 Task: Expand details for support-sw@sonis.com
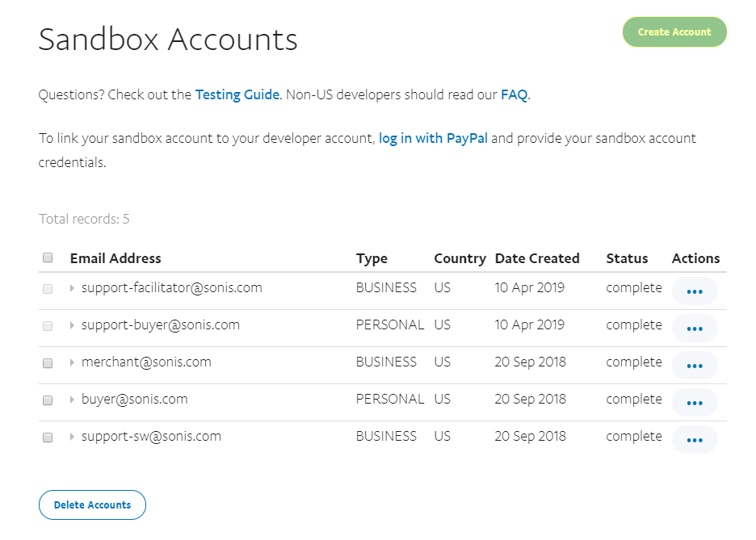point(70,436)
